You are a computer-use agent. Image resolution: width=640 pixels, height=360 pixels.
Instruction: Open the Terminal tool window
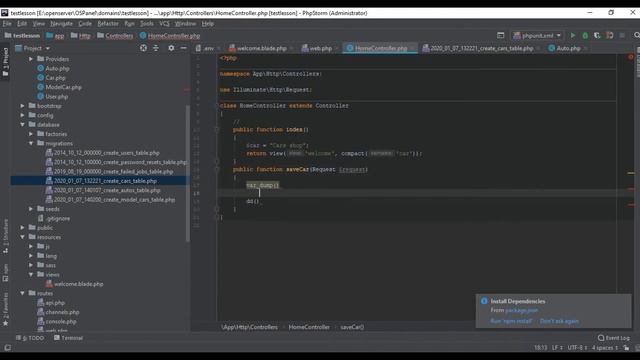tap(68, 338)
